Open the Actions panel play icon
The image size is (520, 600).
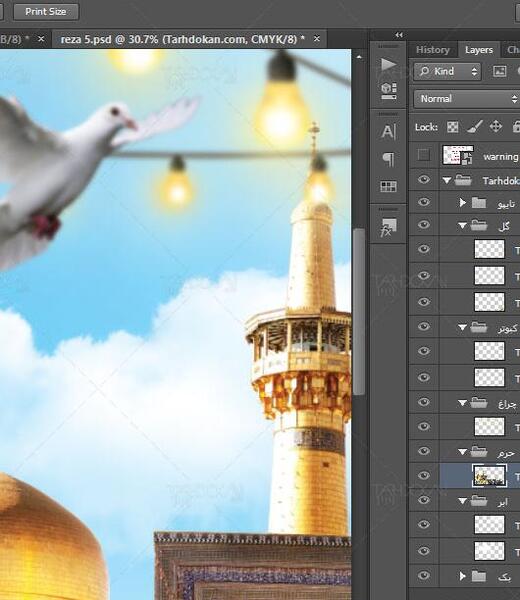(x=388, y=64)
